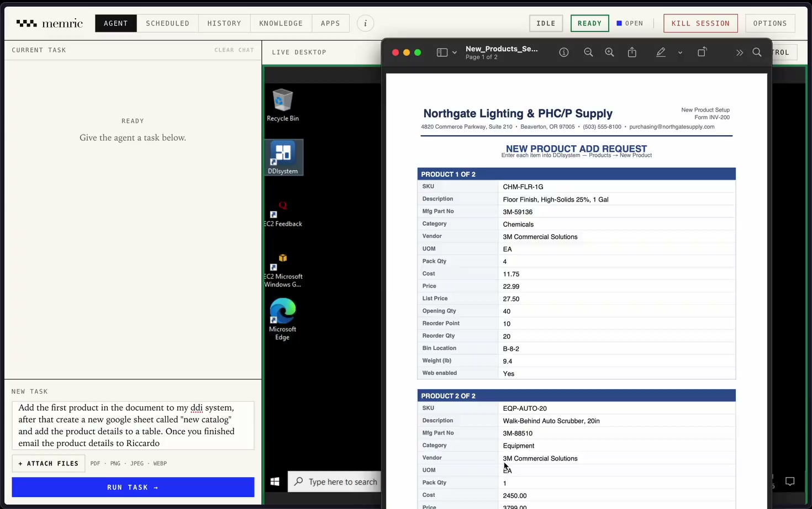Viewport: 812px width, 509px height.
Task: Click the Windows 'Type here to search' box
Action: [x=335, y=481]
